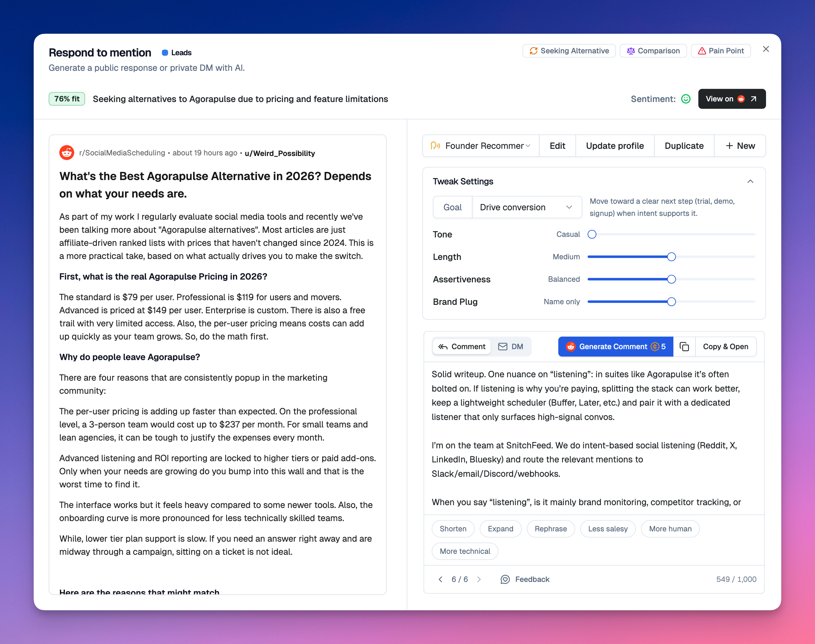The height and width of the screenshot is (644, 815).
Task: Go to the previous generated version
Action: [x=440, y=579]
